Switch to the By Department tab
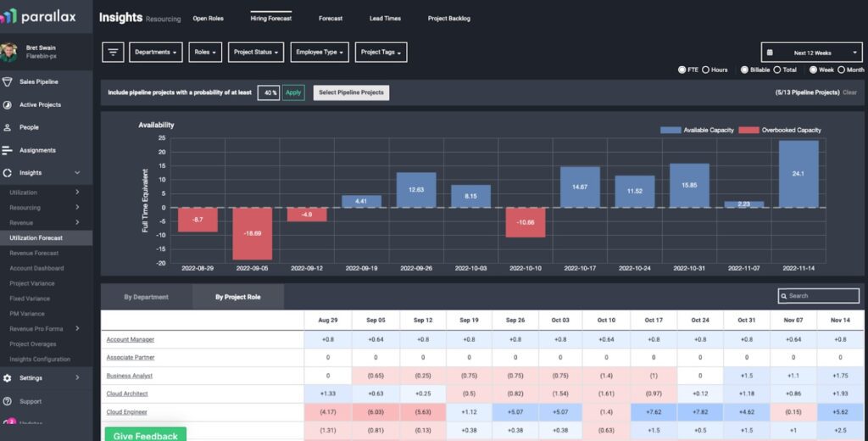This screenshot has width=868, height=441. [146, 297]
